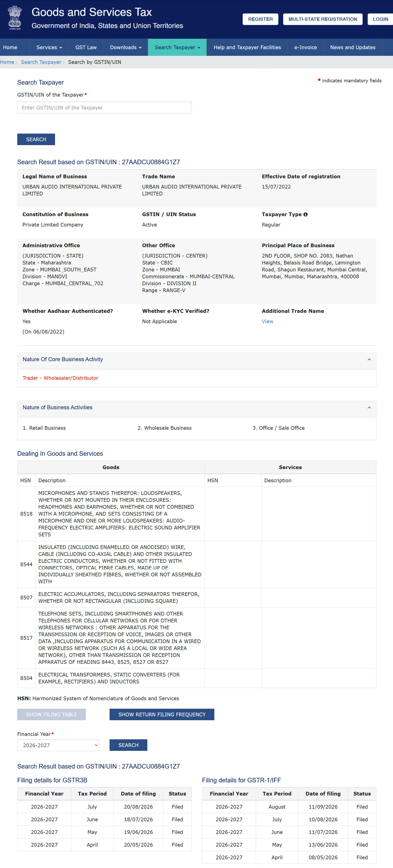Click the effective registration date 15/07/2022
This screenshot has width=393, height=868.
pyautogui.click(x=276, y=187)
